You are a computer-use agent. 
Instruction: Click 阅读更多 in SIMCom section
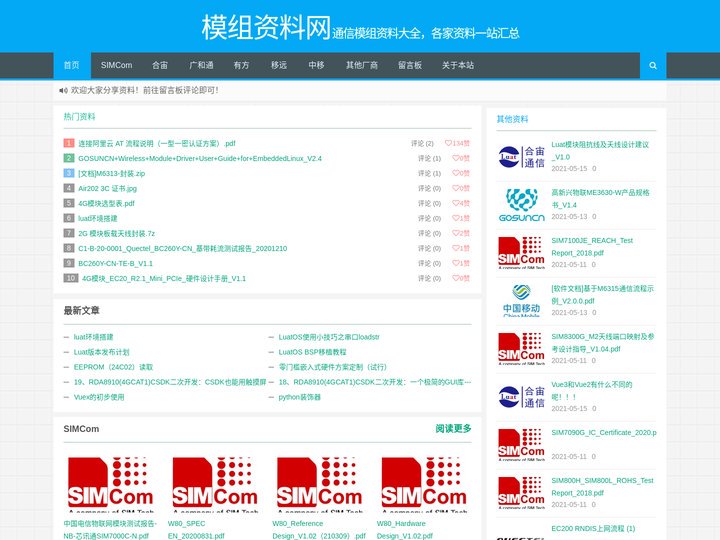coord(453,428)
